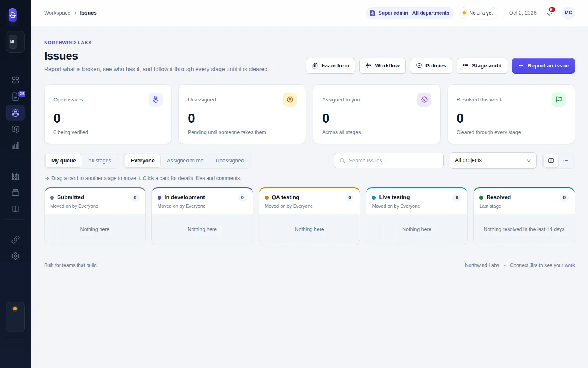Open the Stage audit button
This screenshot has height=368, width=588.
pos(482,66)
